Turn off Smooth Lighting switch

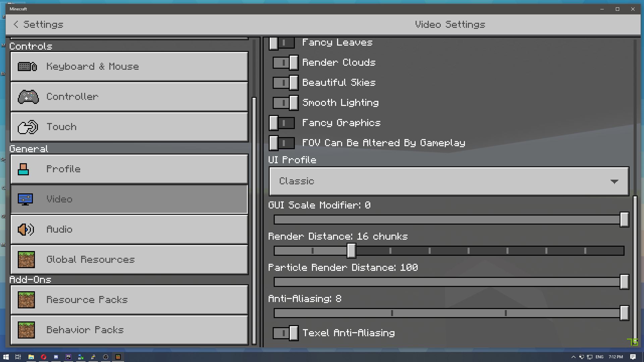(285, 103)
